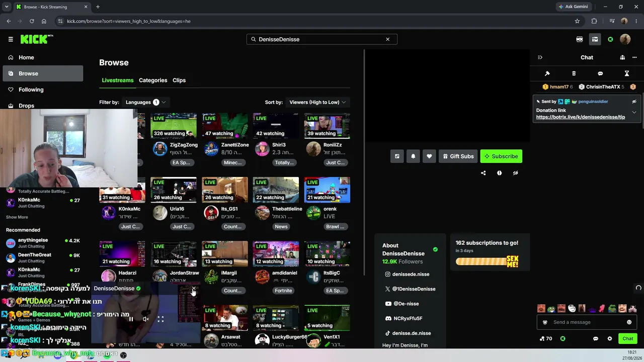The width and height of the screenshot is (644, 362).
Task: Click Show More in the sidebar
Action: [17, 217]
